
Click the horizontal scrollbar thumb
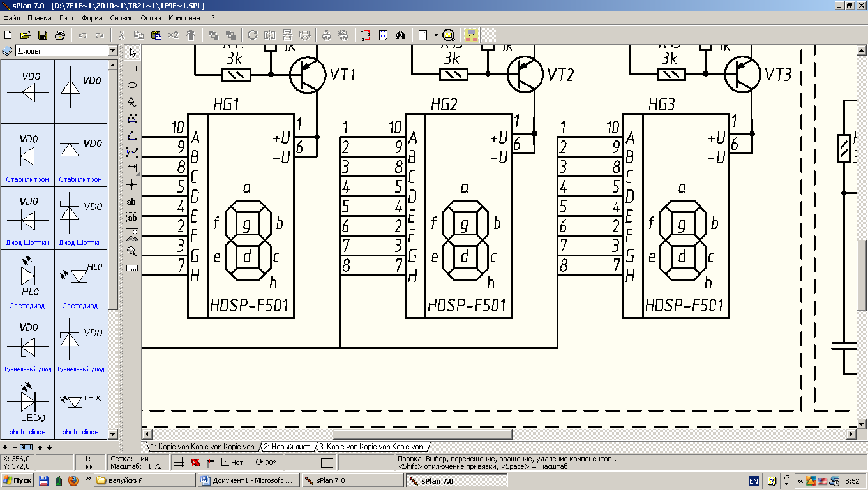(423, 434)
